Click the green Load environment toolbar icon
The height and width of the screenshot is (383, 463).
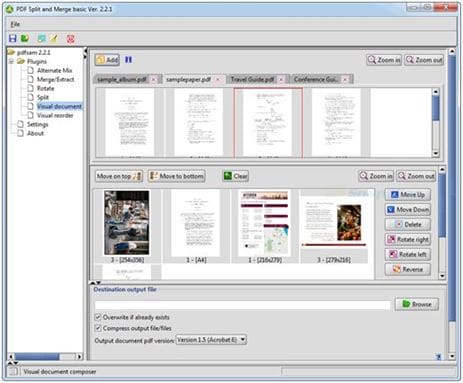coord(25,39)
